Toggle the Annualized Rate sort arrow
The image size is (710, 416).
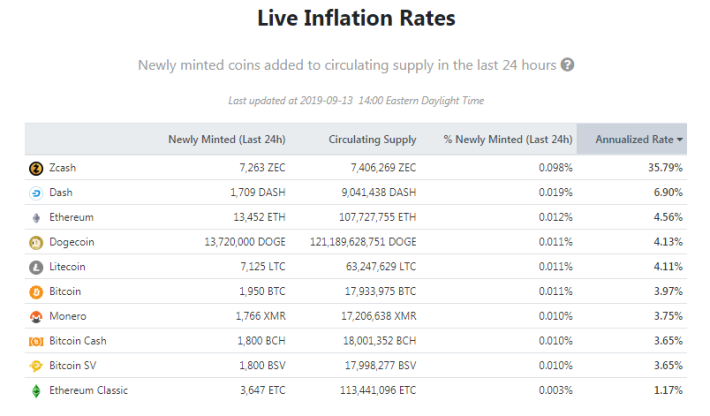point(680,140)
